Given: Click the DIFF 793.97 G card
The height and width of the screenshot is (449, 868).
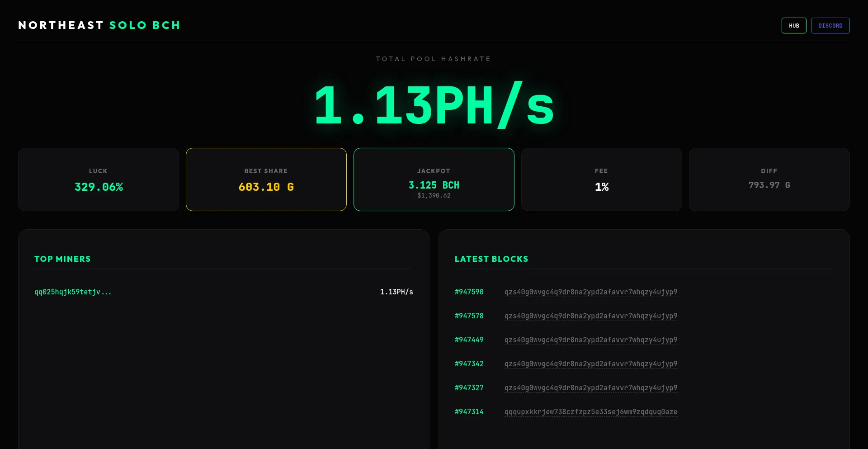Looking at the screenshot, I should (x=769, y=180).
